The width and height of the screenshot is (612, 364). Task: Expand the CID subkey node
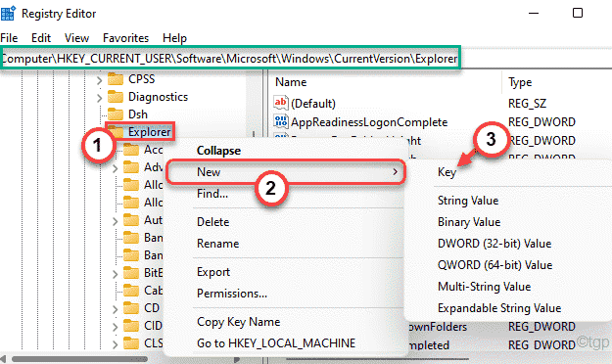click(x=115, y=327)
